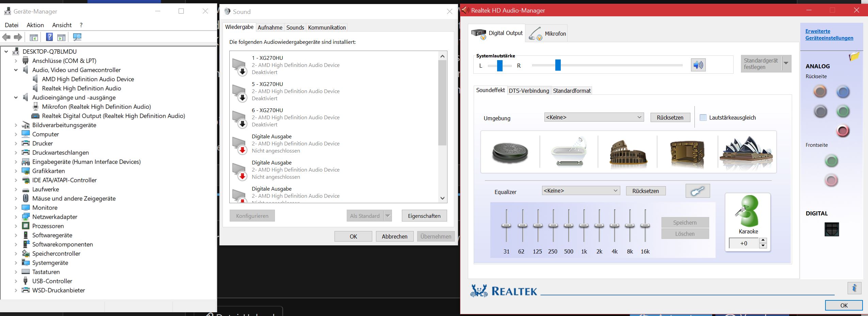Click the playback device list scroll-down arrow

[442, 198]
